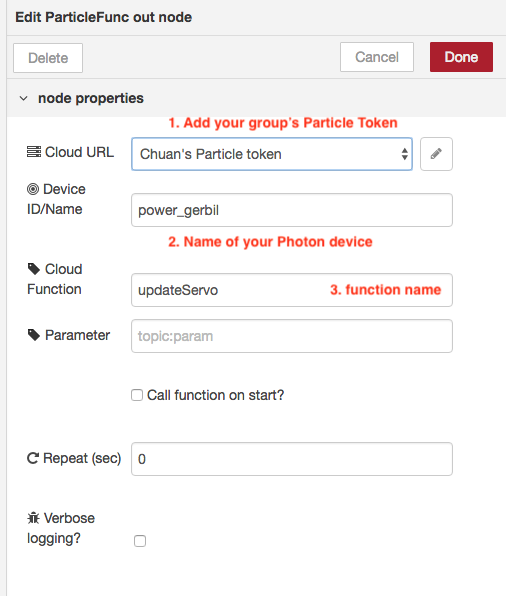Click the tag icon beside Parameter label
This screenshot has width=506, height=596.
33,335
